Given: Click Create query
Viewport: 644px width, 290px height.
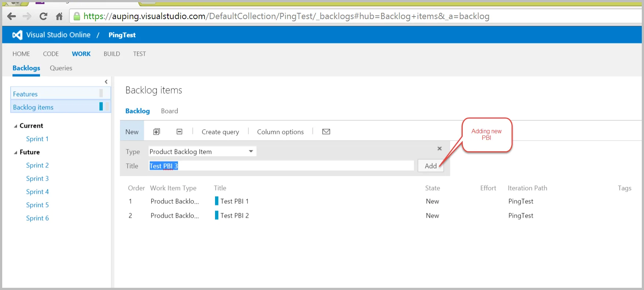Looking at the screenshot, I should 220,132.
